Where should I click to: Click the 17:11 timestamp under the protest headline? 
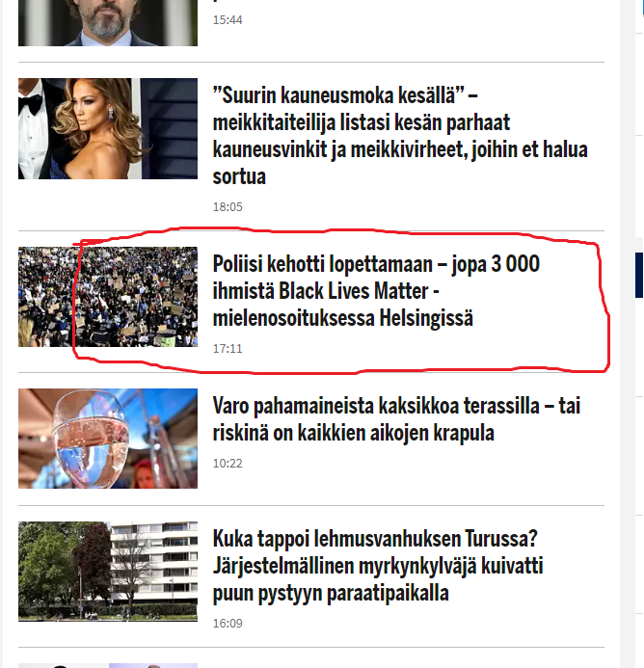[228, 349]
